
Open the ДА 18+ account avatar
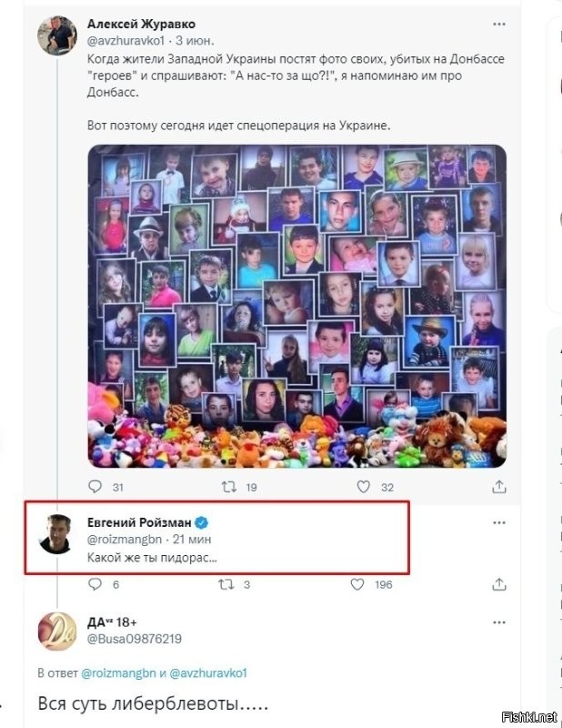coord(57,632)
